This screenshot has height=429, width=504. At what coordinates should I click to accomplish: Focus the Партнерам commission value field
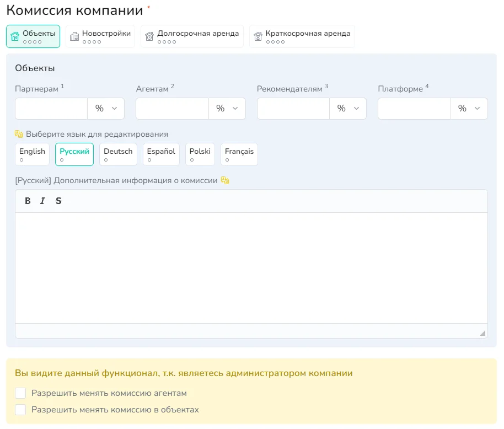51,109
